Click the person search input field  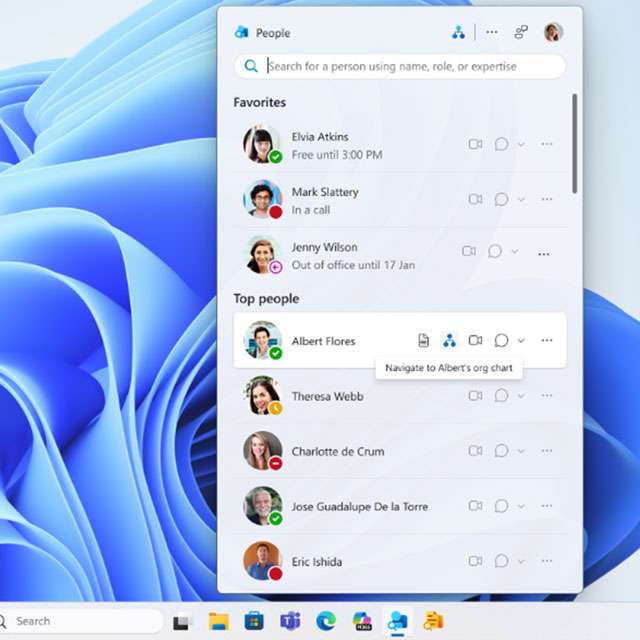410,66
